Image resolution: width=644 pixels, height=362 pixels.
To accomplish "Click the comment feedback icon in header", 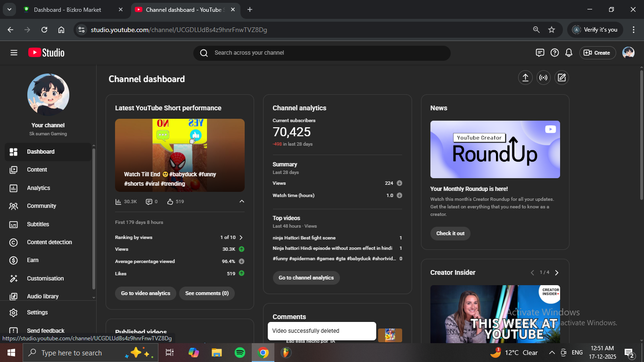I will click(x=540, y=53).
